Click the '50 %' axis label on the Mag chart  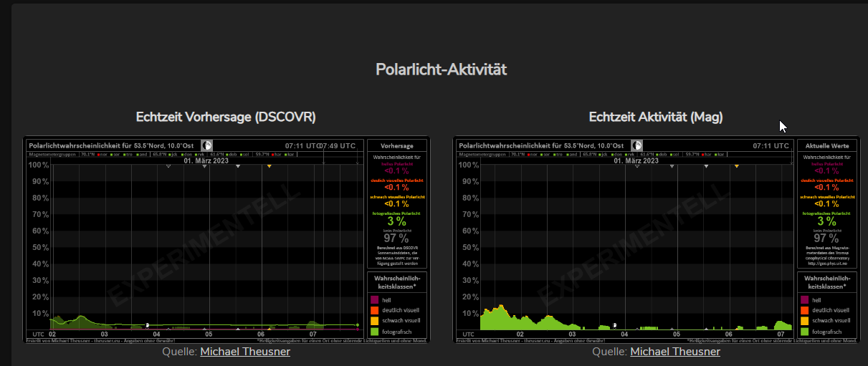pos(470,248)
